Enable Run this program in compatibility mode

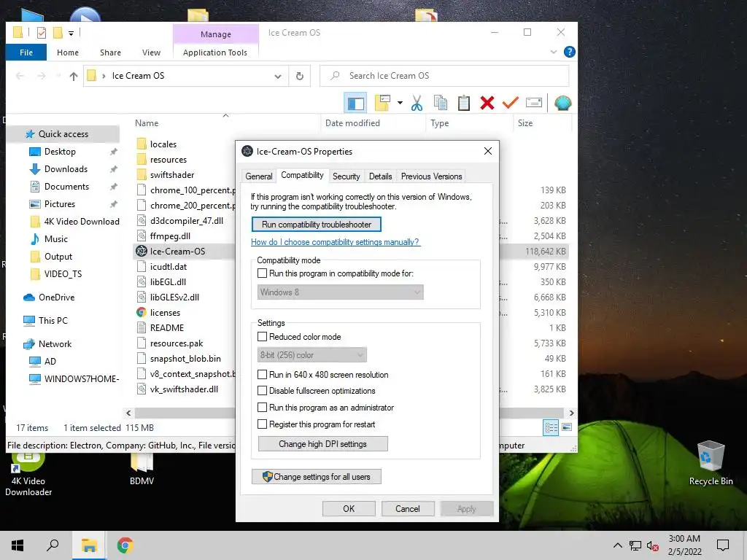click(262, 273)
